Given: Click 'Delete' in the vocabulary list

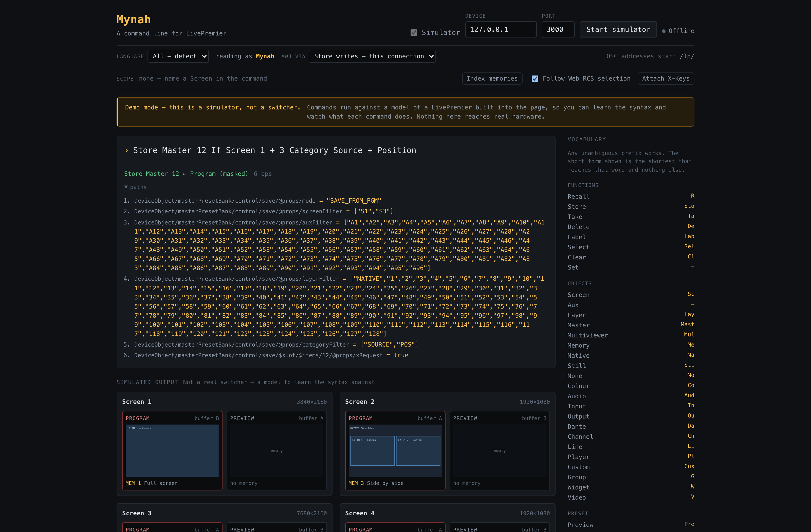Looking at the screenshot, I should [x=578, y=227].
